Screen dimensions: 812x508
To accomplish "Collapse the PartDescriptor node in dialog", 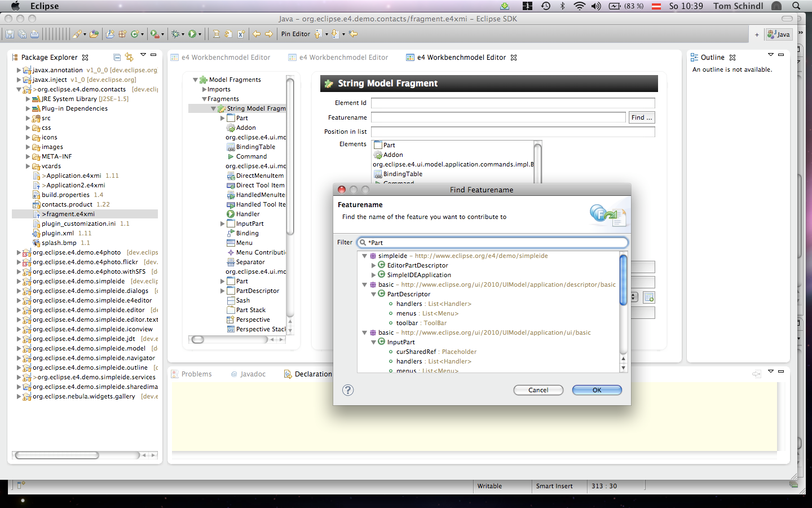I will coord(373,294).
